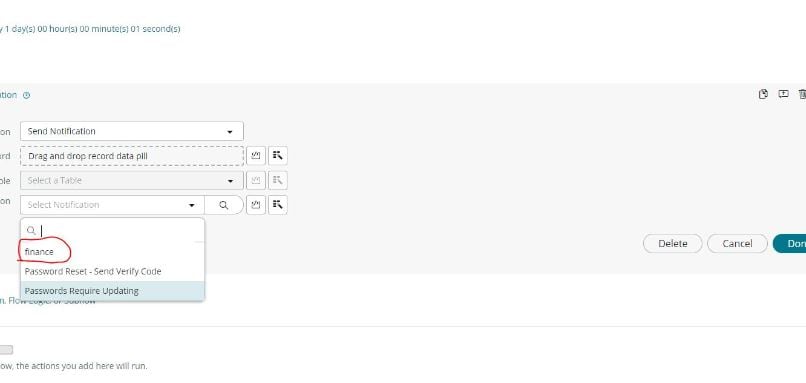806x383 pixels.
Task: Click the help icon beside the Action heading
Action: point(27,95)
